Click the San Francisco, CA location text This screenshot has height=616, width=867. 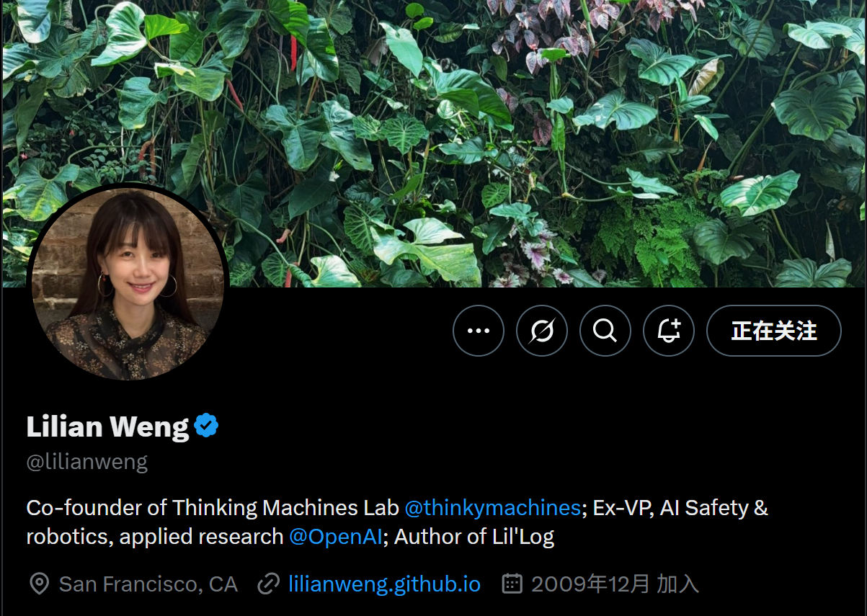[x=148, y=584]
